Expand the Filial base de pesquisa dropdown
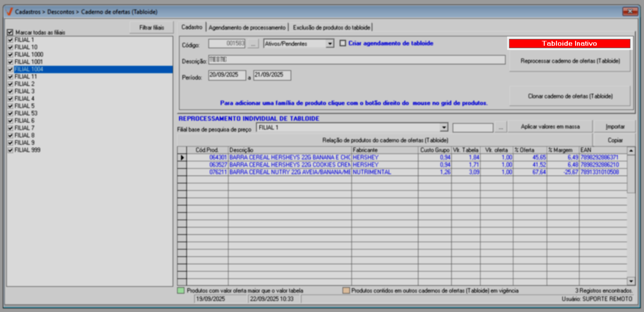This screenshot has width=644, height=312. [443, 127]
